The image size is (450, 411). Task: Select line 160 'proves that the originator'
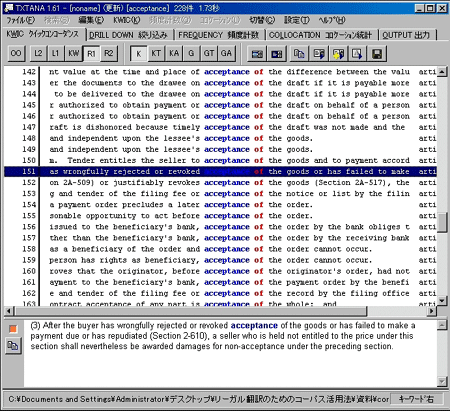221,271
